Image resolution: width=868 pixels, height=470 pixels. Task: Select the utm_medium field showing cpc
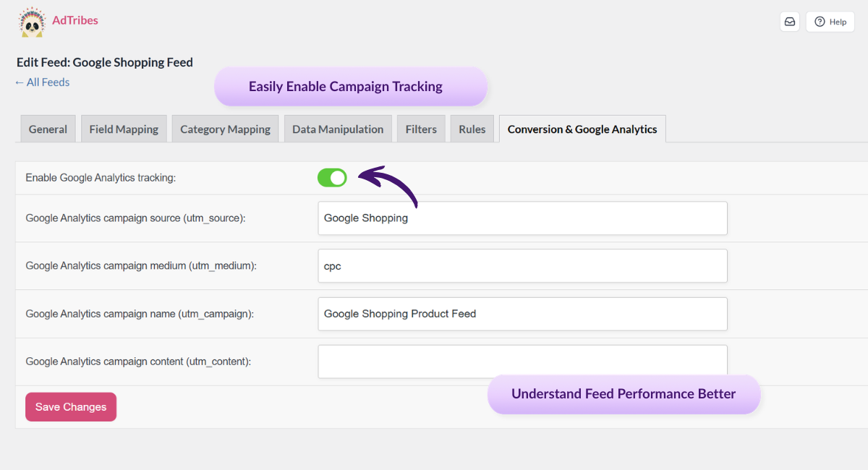522,265
